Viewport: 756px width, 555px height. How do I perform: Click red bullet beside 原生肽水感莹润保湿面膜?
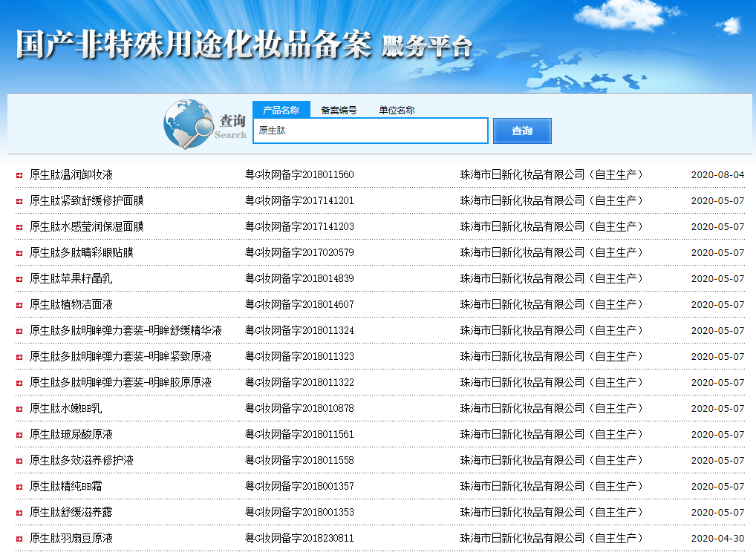coord(19,227)
